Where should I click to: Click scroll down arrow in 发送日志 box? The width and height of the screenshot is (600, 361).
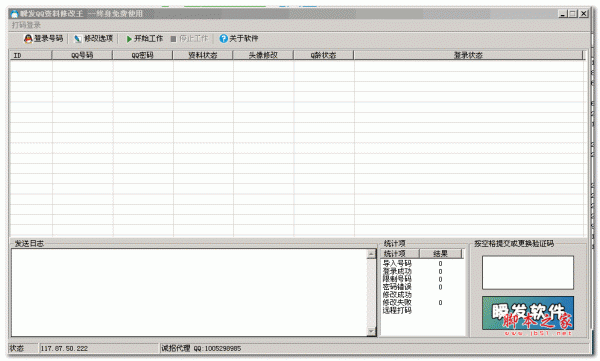pos(371,332)
